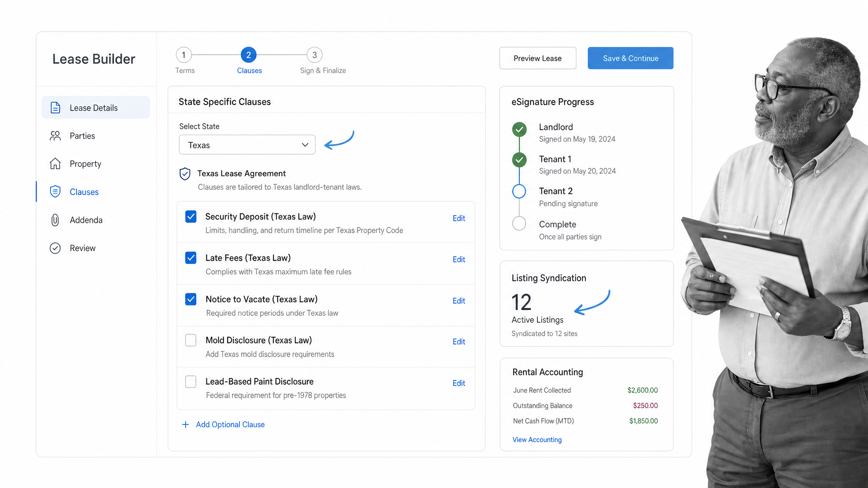Open the Select State dropdown showing Texas
868x488 pixels.
[247, 145]
